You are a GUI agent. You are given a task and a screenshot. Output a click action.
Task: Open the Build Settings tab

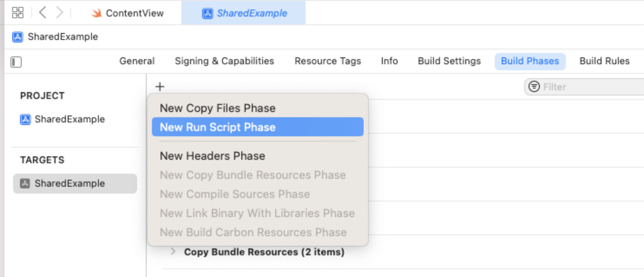pos(449,61)
